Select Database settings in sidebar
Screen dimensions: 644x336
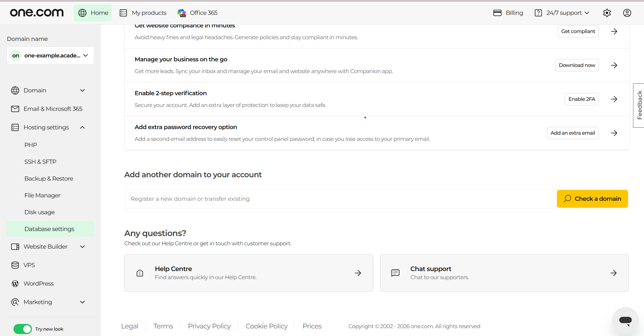click(x=50, y=229)
